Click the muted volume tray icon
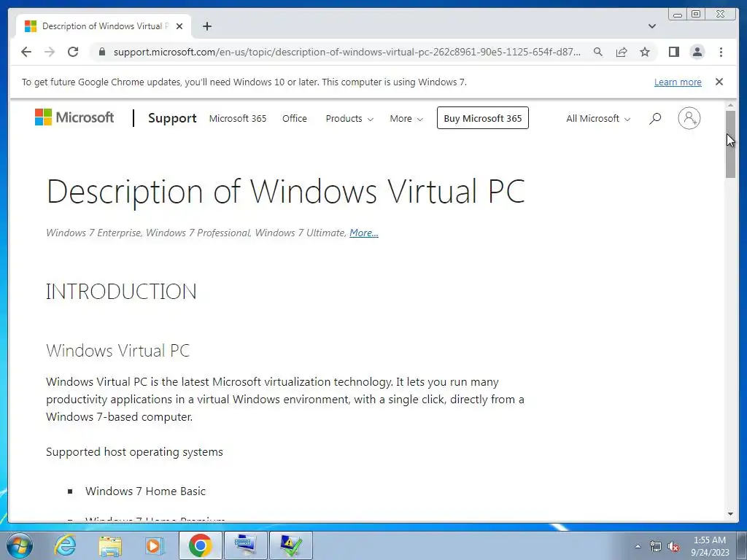This screenshot has height=560, width=747. (673, 546)
